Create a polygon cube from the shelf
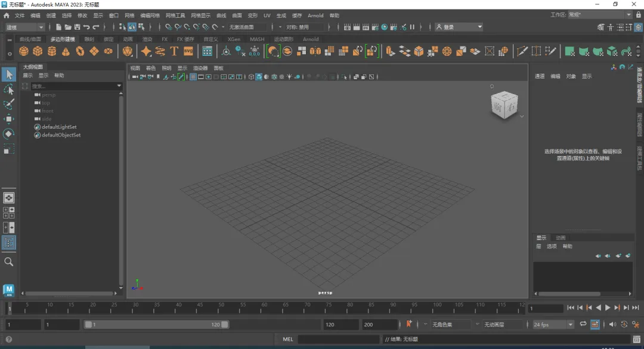This screenshot has height=349, width=644. pyautogui.click(x=38, y=52)
